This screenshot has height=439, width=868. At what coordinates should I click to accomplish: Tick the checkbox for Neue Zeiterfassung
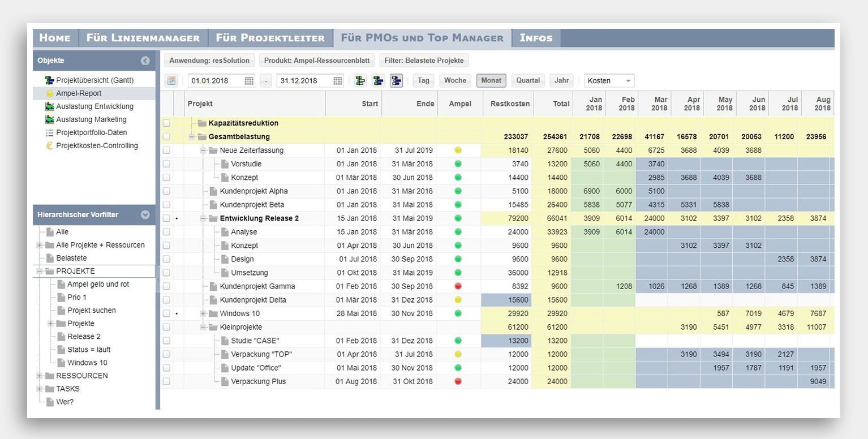coord(166,150)
